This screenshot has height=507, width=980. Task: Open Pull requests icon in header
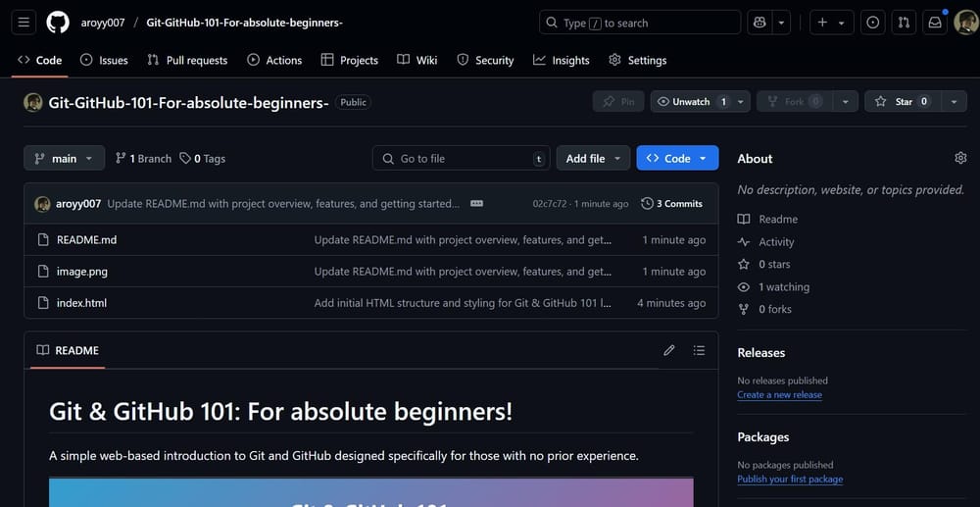point(904,23)
